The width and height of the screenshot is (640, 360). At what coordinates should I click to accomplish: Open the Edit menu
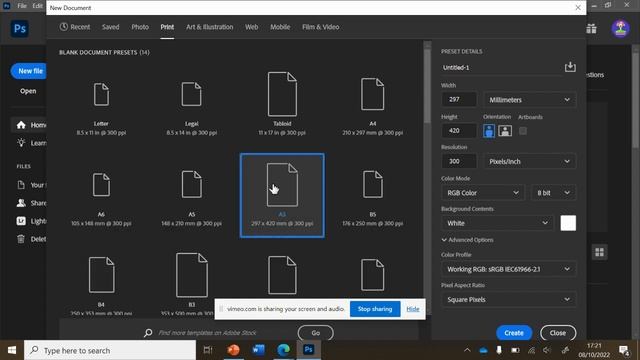(38, 6)
